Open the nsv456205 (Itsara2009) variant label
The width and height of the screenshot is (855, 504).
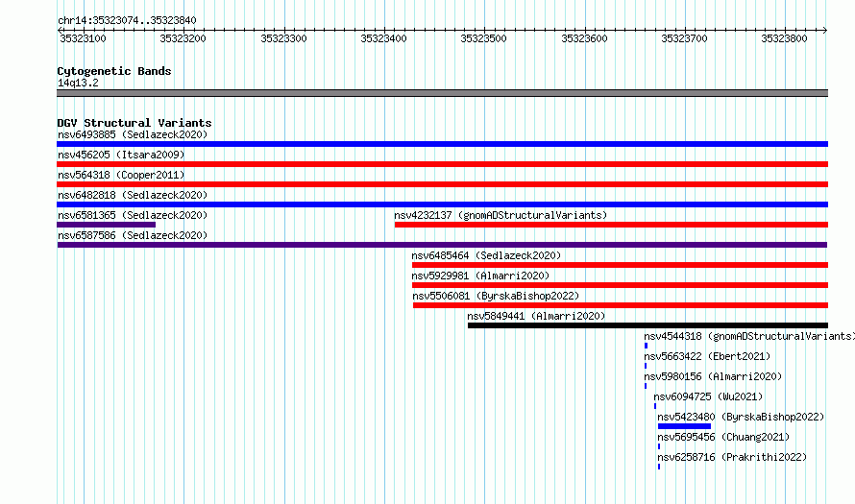121,155
